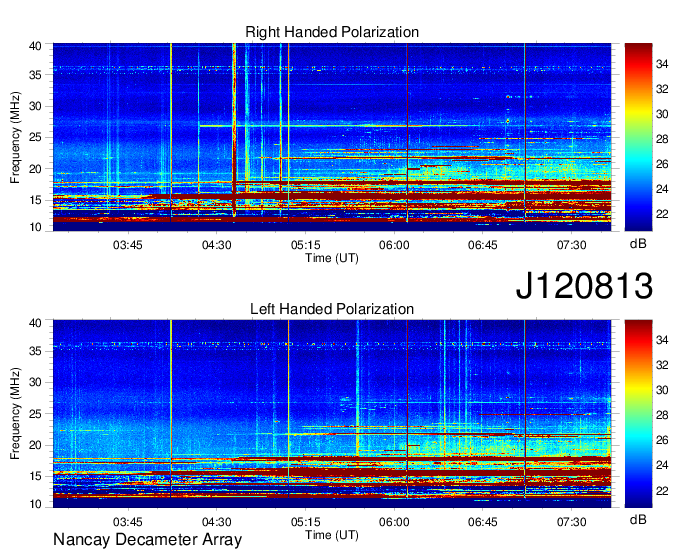Image resolution: width=680 pixels, height=552 pixels.
Task: Click the 28 dB label on top color bar
Action: [662, 139]
